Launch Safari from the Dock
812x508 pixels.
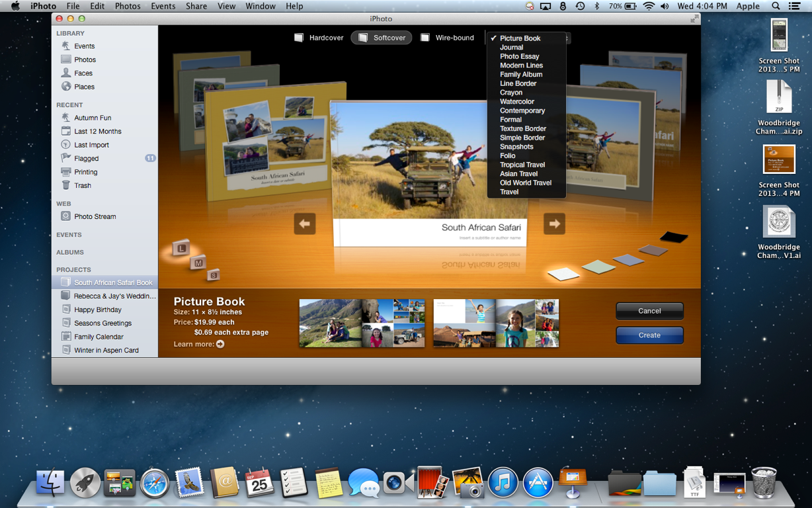[155, 483]
